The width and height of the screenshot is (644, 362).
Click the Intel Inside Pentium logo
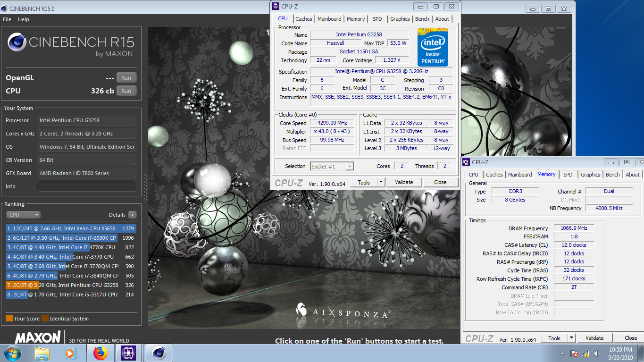pyautogui.click(x=433, y=48)
